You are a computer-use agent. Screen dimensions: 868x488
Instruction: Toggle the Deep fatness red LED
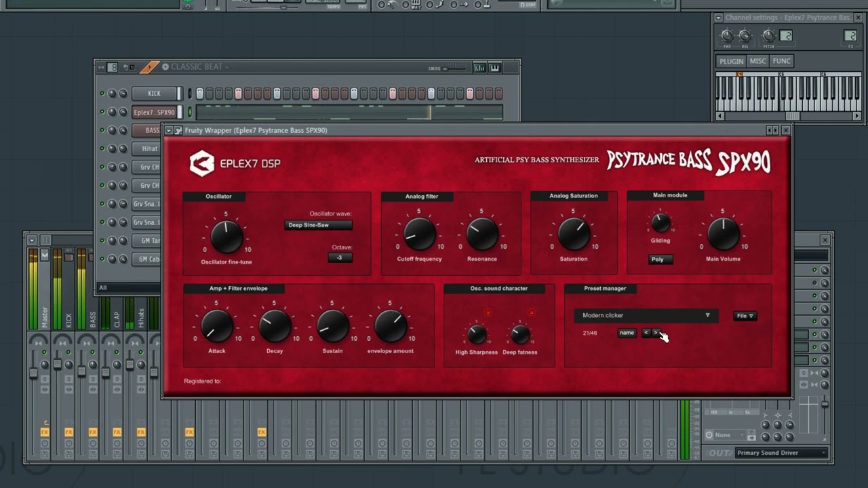(x=531, y=312)
